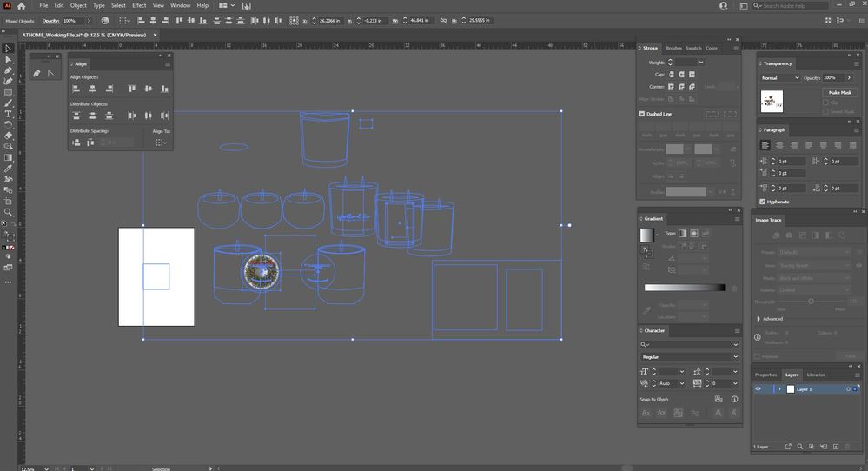Image resolution: width=868 pixels, height=471 pixels.
Task: Choose radial gradient type icon
Action: coord(693,233)
